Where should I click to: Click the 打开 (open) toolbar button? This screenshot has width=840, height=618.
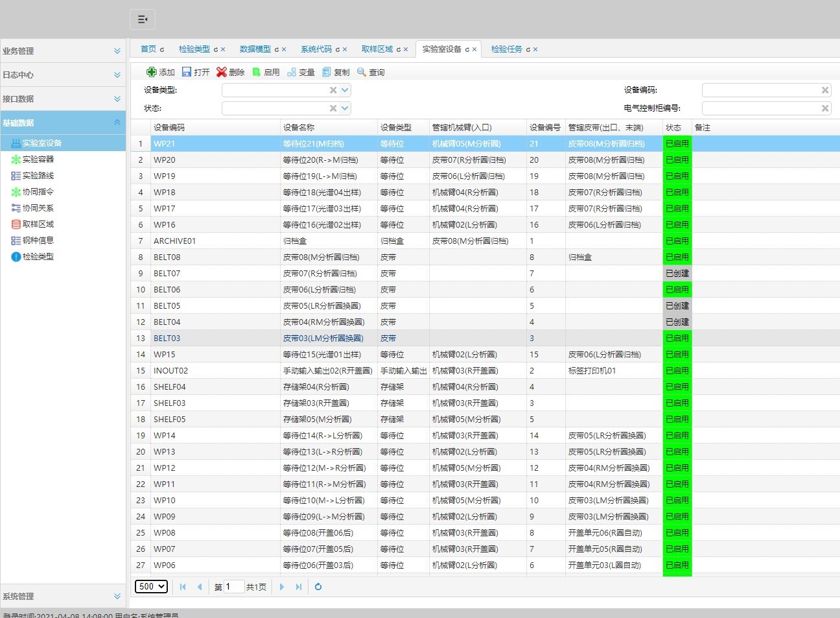tap(196, 72)
